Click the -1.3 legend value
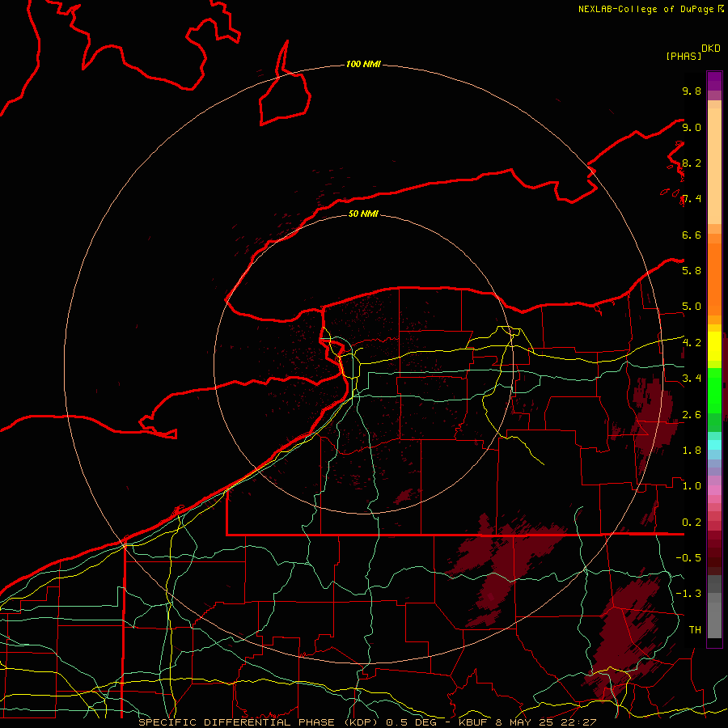Image resolution: width=728 pixels, height=728 pixels. pos(688,594)
